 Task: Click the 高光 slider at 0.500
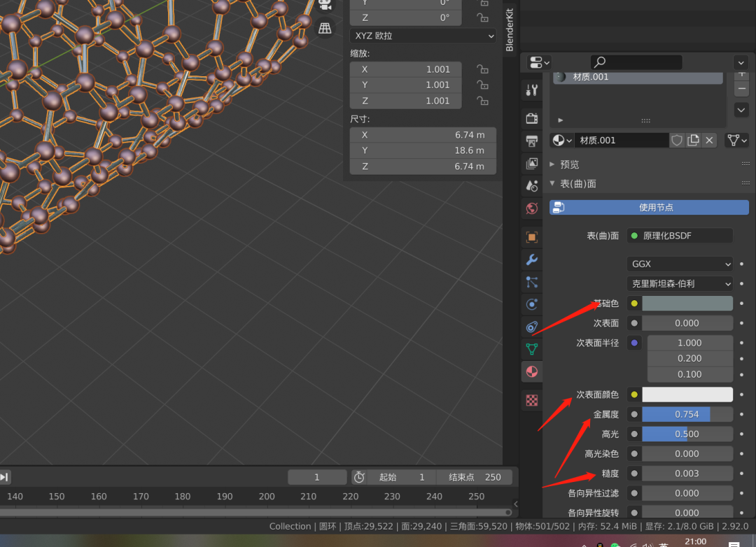coord(687,434)
